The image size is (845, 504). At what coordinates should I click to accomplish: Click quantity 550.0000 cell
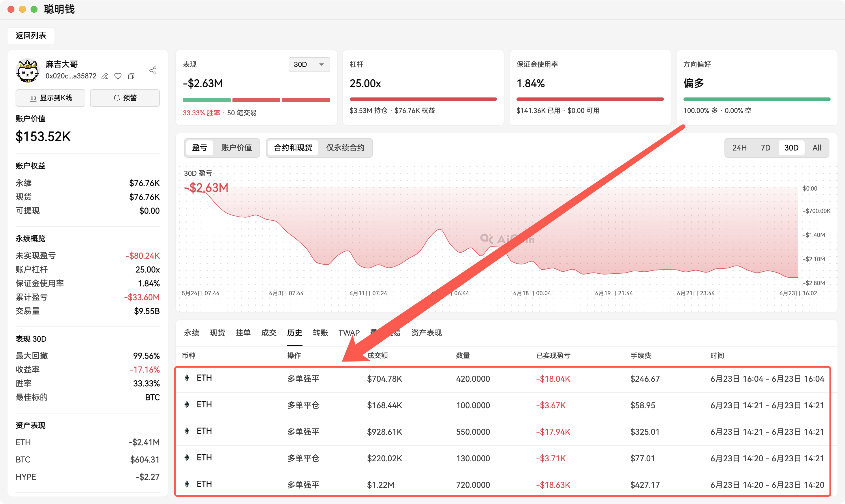(473, 432)
